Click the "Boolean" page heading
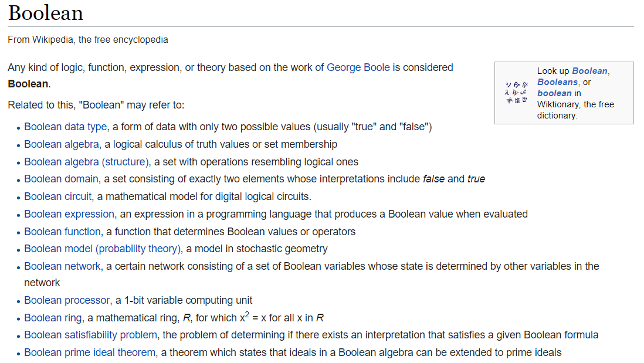 pyautogui.click(x=46, y=13)
